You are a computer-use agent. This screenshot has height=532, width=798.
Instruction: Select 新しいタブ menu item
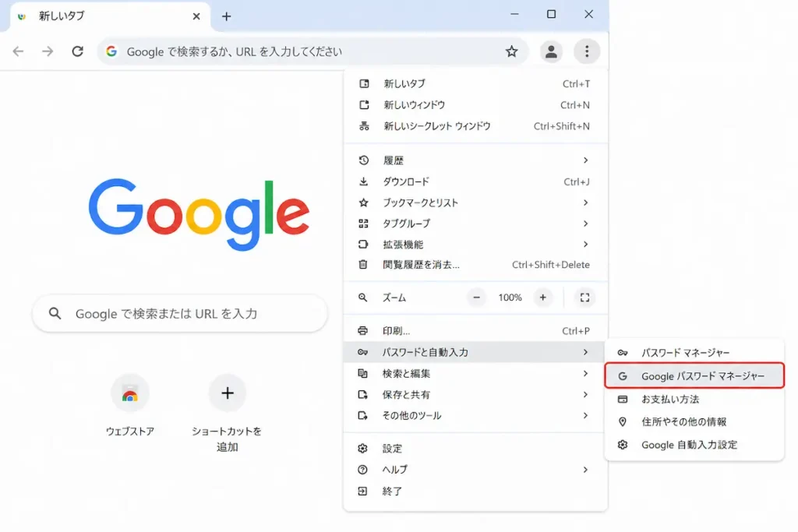click(475, 83)
